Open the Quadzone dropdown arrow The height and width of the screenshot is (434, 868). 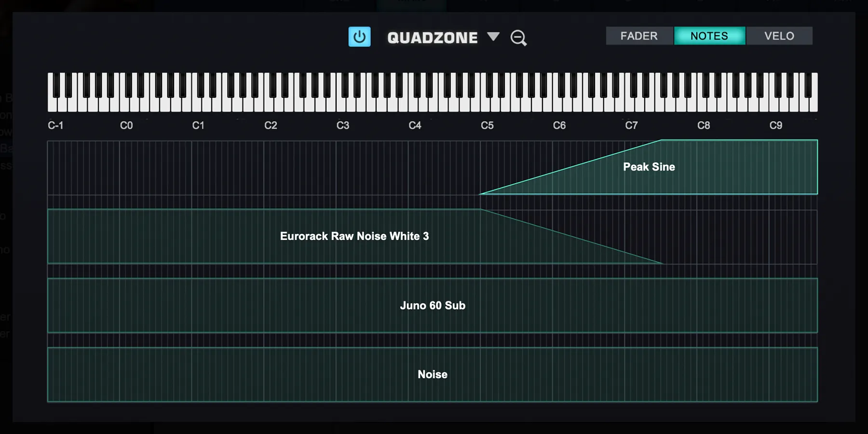coord(493,37)
